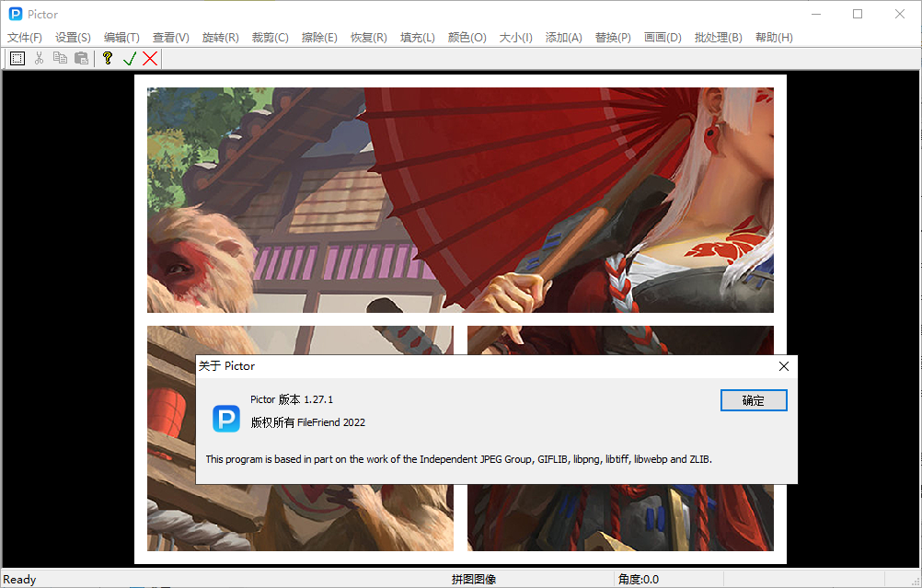Click the Independent JPEG Group credits text

(458, 459)
